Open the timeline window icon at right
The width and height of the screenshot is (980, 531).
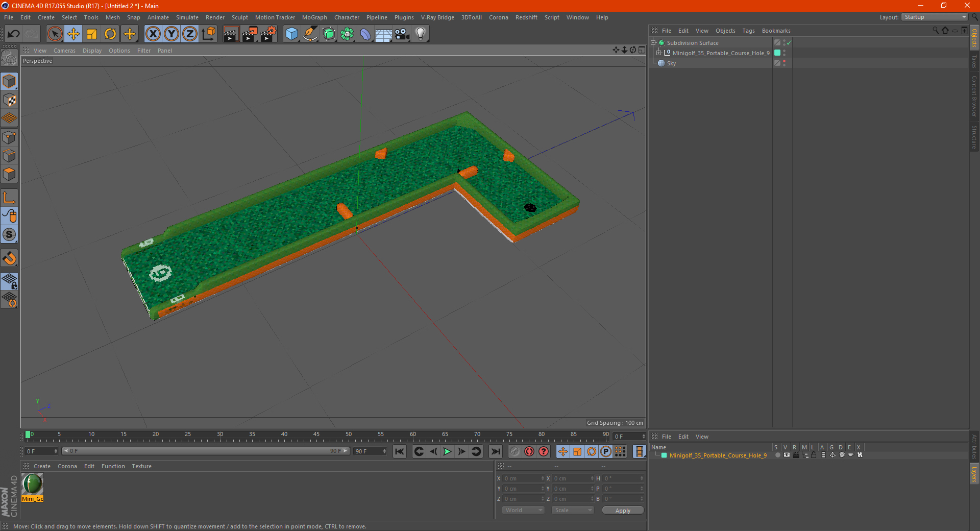(639, 451)
